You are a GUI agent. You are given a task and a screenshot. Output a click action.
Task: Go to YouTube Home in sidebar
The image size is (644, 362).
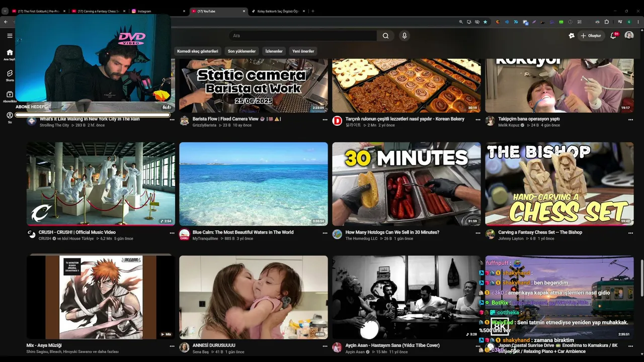click(x=10, y=55)
